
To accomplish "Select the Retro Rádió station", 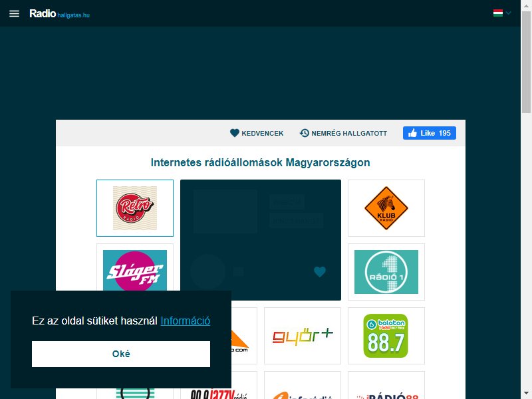I will click(x=135, y=208).
